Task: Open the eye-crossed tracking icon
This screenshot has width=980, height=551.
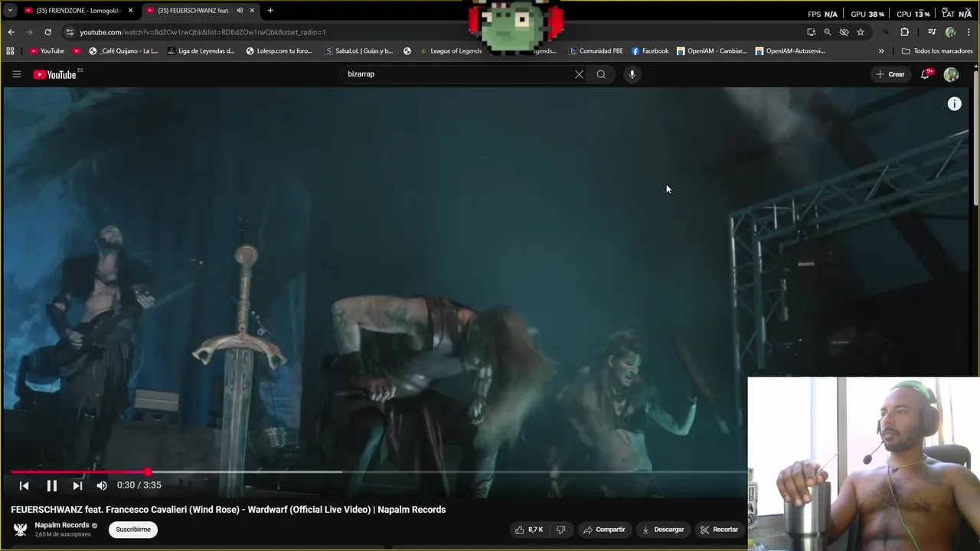Action: 844,32
